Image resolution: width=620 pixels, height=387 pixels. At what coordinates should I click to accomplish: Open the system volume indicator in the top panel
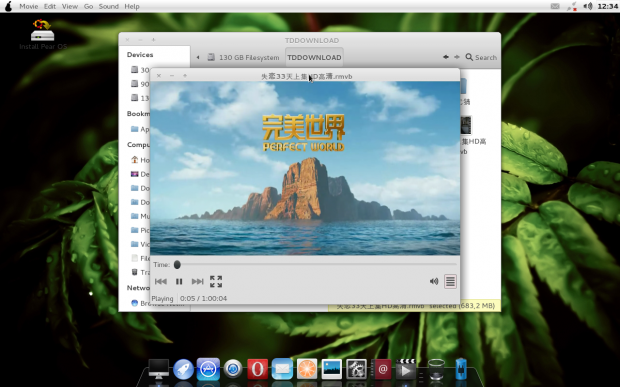tap(588, 6)
